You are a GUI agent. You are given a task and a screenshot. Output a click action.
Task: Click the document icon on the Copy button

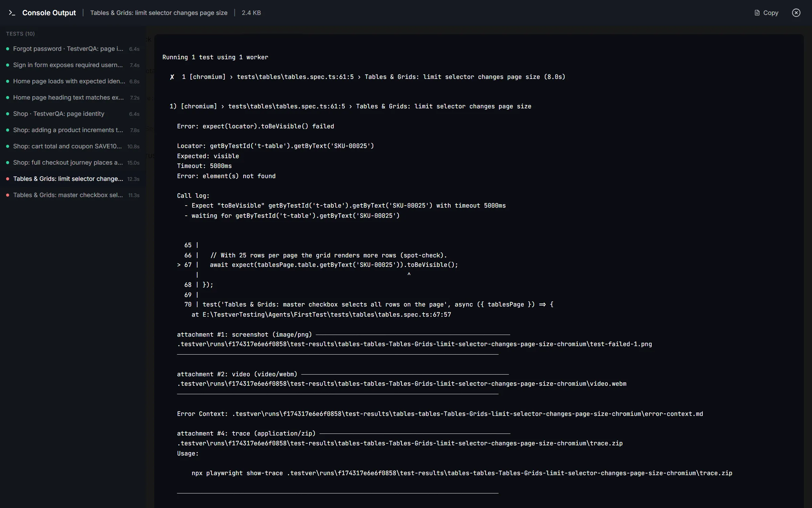pos(757,13)
